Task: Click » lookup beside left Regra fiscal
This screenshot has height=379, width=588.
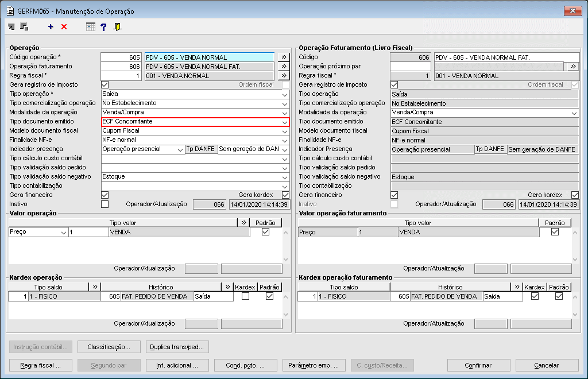Action: [284, 75]
